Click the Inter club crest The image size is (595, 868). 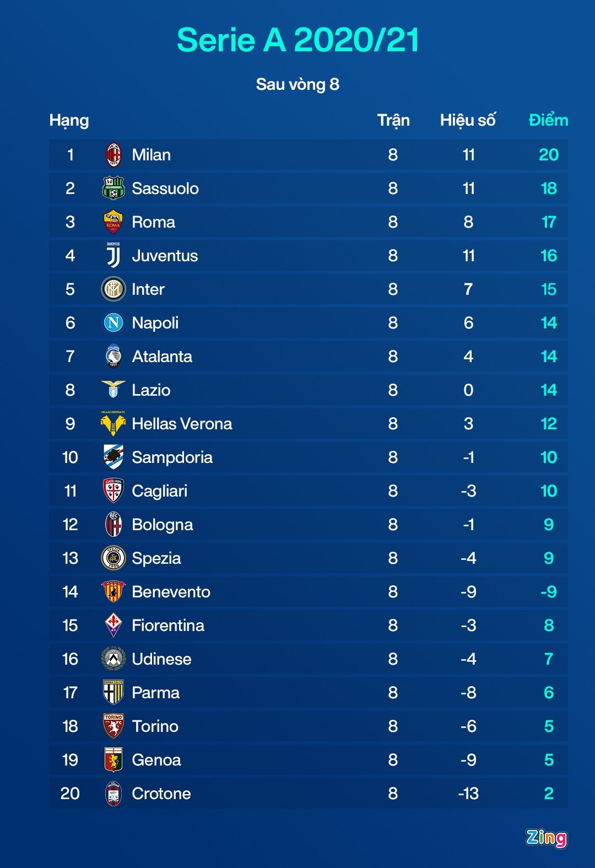(x=113, y=289)
